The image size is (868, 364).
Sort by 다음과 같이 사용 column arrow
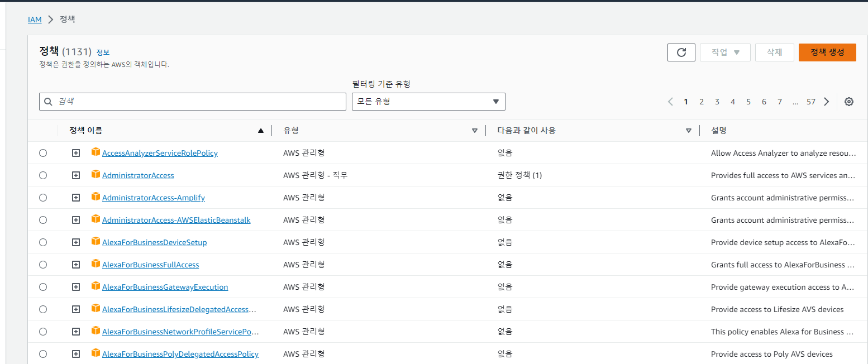click(x=689, y=131)
